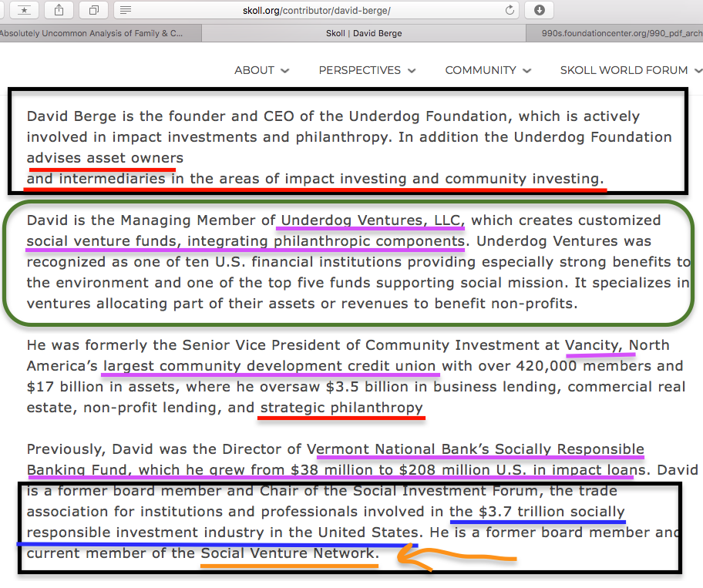
Task: Click the PERSPECTIVES navigation label
Action: coord(359,70)
